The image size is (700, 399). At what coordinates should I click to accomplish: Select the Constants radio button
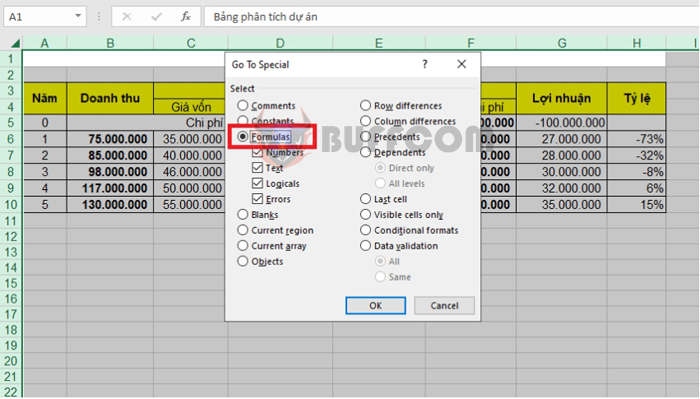tap(242, 121)
